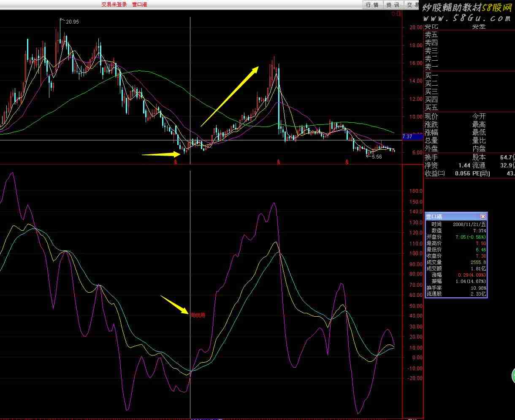This screenshot has height=420, width=515.
Task: Click the leftmost red marker below price chart
Action: point(175,162)
